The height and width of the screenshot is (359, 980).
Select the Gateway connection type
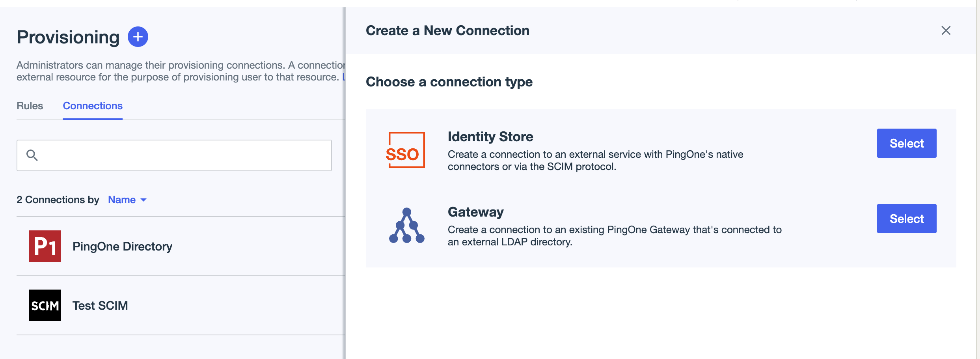coord(907,218)
